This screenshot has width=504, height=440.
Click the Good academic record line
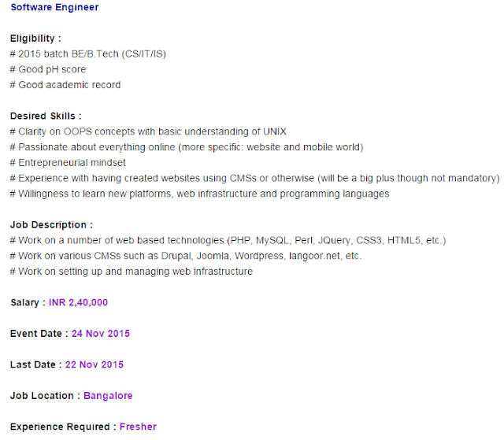tap(65, 85)
